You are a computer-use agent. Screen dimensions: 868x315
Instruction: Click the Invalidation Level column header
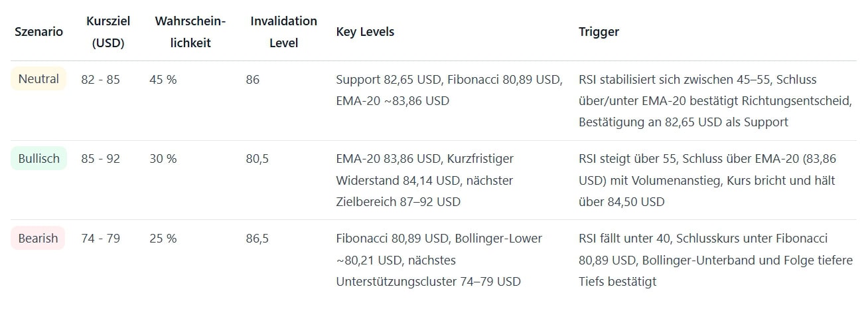283,32
